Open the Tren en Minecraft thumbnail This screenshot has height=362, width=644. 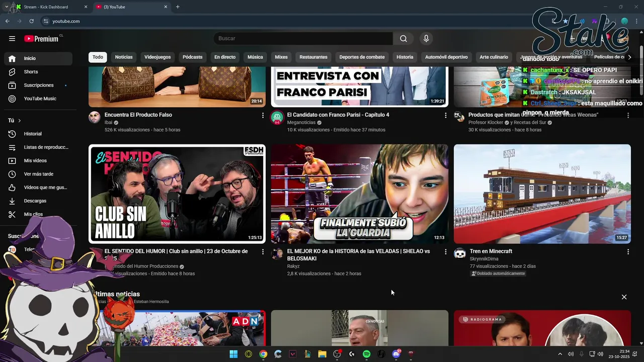point(542,194)
